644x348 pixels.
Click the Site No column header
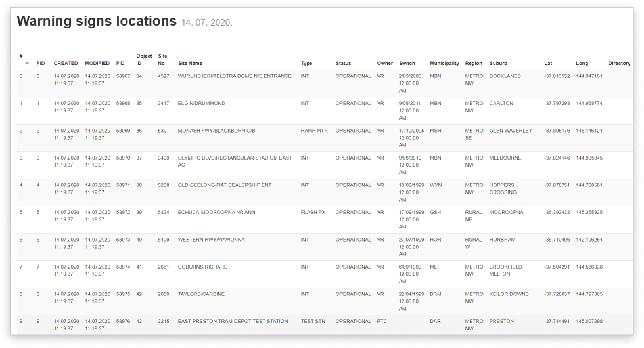[x=163, y=60]
